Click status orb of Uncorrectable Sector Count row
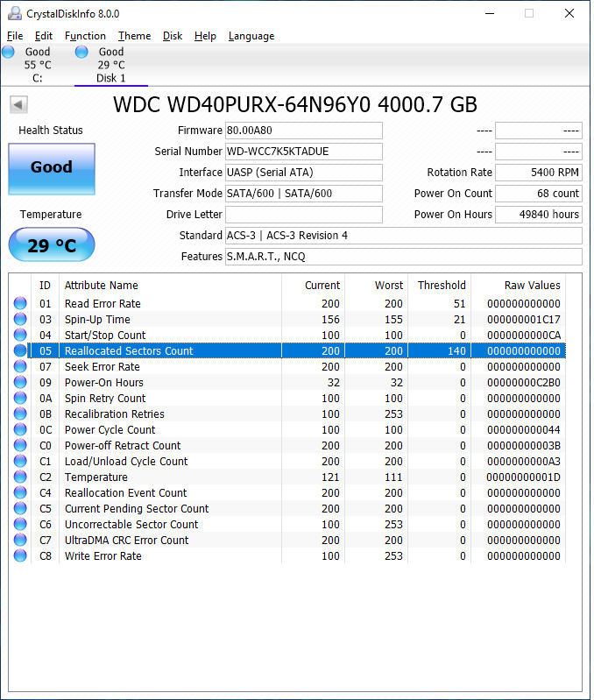 [x=20, y=524]
